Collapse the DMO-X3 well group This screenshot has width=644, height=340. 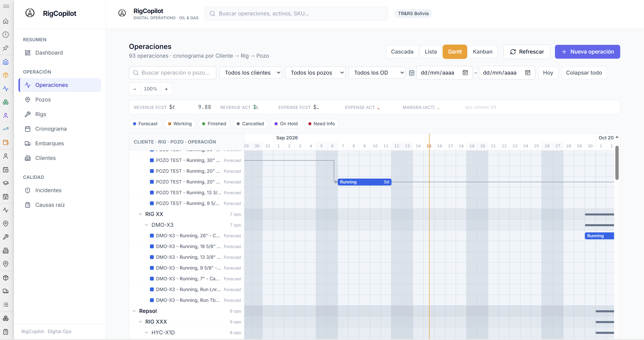point(146,225)
